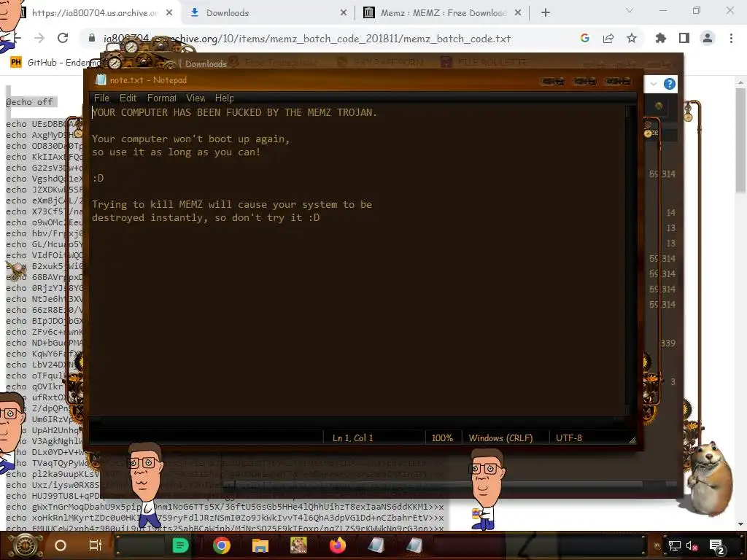Reload the page in Chrome
747x560 pixels.
pyautogui.click(x=63, y=38)
